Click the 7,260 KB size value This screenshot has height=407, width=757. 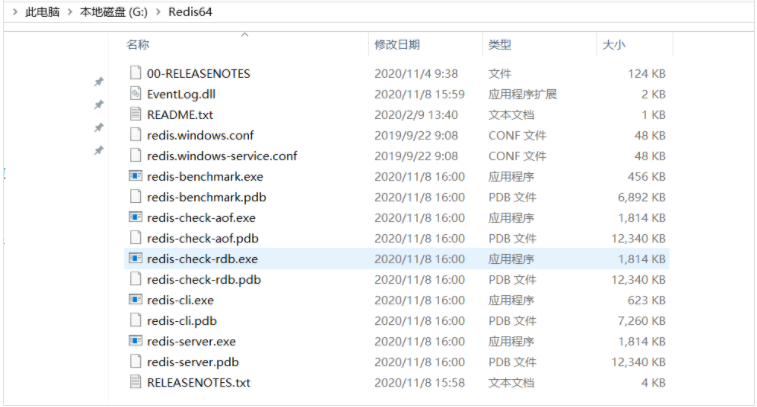[642, 321]
